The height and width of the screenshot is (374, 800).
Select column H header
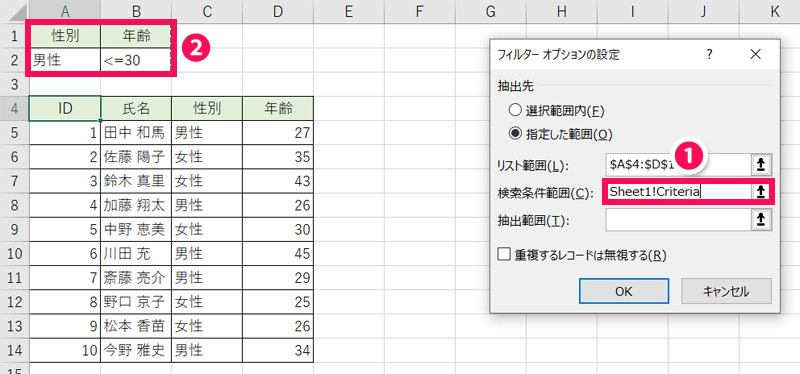[x=562, y=12]
